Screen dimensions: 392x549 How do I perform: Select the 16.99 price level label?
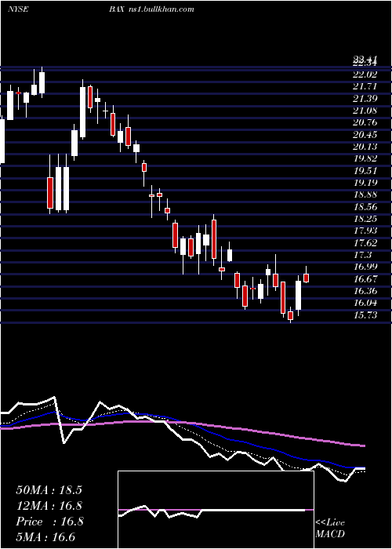point(365,267)
